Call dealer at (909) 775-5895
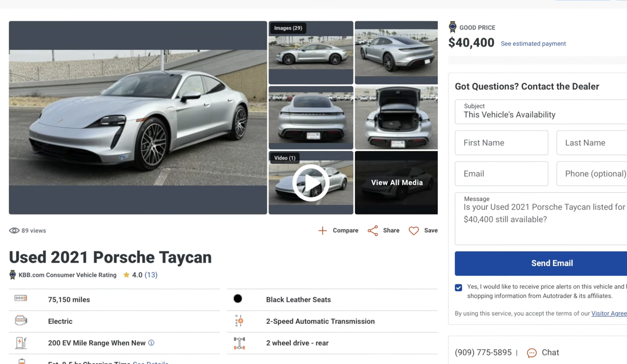This screenshot has height=364, width=627. point(483,353)
